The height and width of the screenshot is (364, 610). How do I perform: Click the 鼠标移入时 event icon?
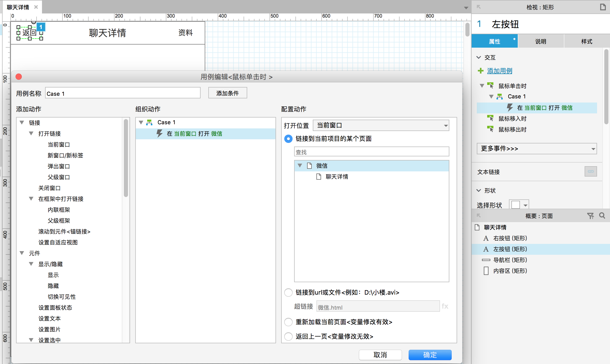(x=490, y=118)
